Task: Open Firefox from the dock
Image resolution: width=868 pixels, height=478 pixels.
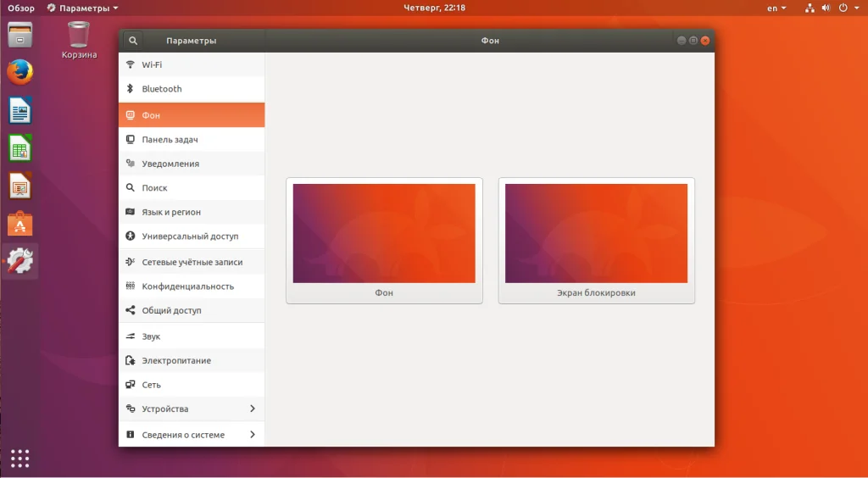Action: [x=20, y=72]
